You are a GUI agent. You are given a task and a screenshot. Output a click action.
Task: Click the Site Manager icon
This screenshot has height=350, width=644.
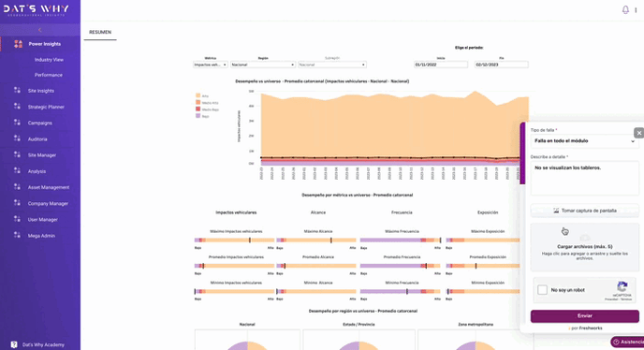pyautogui.click(x=17, y=154)
